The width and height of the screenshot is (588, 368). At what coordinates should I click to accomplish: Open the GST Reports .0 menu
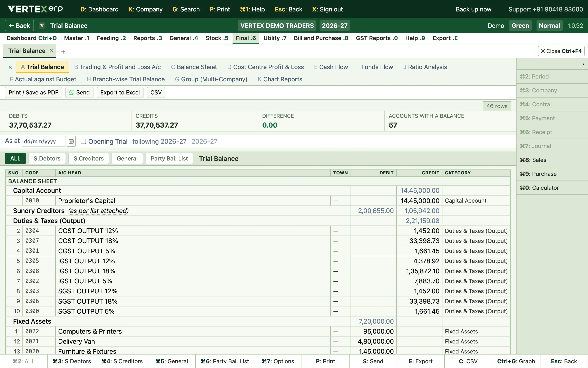coord(377,38)
